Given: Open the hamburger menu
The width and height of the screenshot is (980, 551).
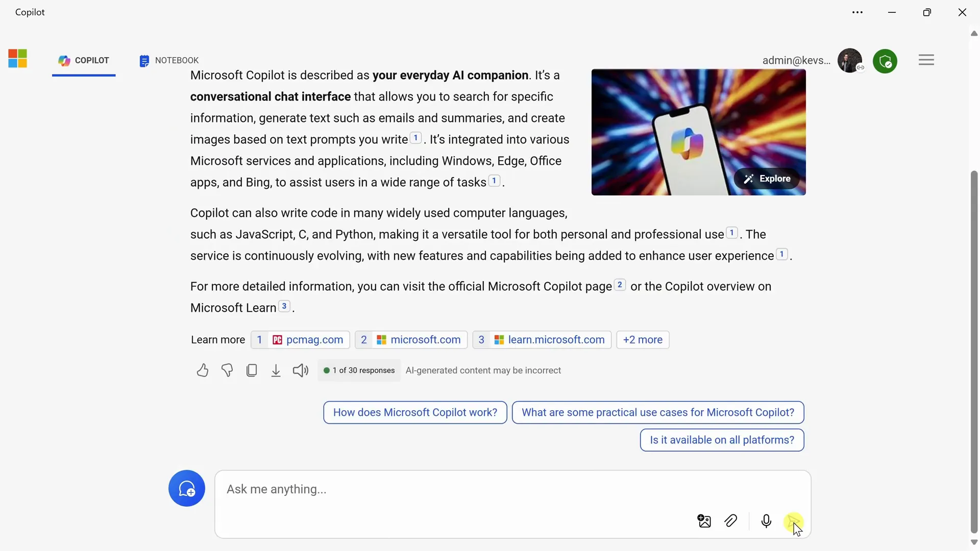Looking at the screenshot, I should 926,60.
